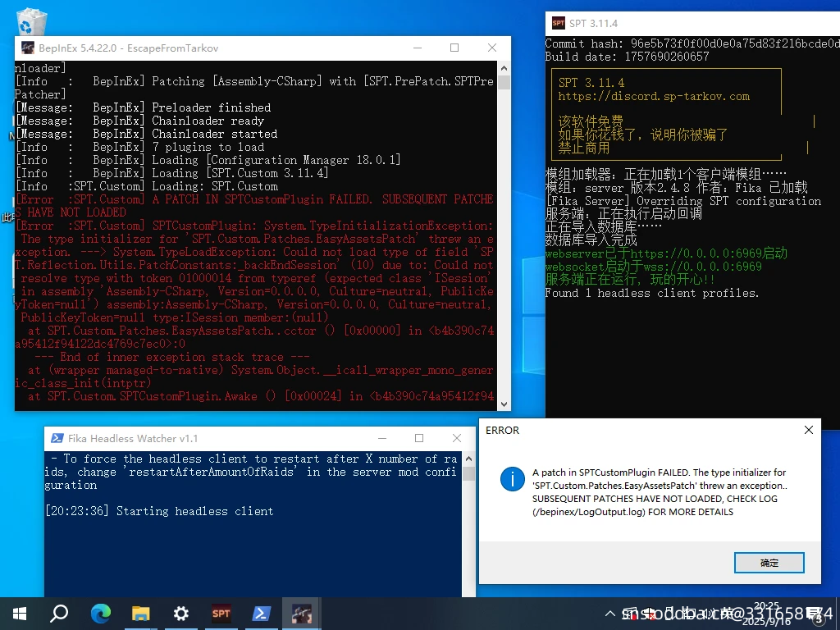Close the BepInEx console window
Screen dimensions: 840x630
tap(492, 48)
